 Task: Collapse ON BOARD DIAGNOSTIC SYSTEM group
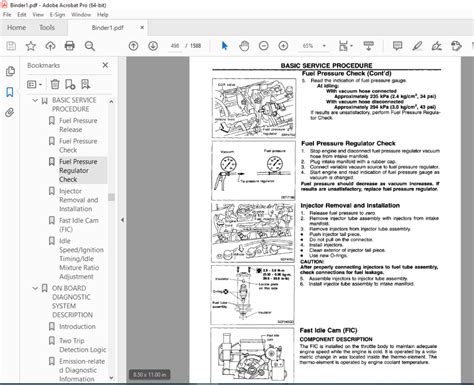coord(35,288)
